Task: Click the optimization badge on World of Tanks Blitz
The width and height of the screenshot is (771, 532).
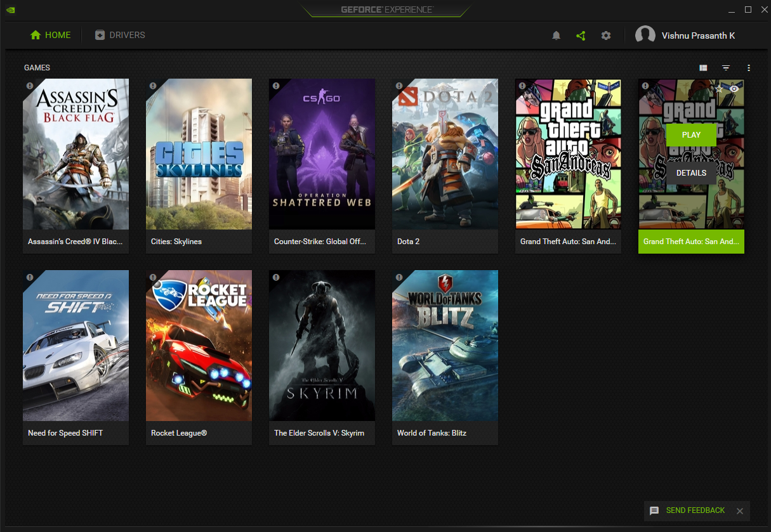Action: coord(399,277)
